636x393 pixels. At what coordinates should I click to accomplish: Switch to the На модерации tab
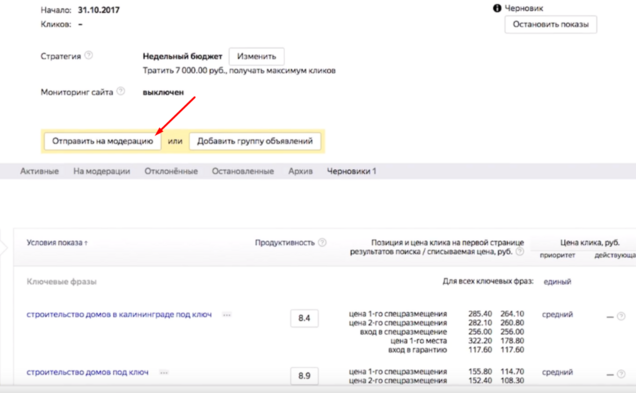[x=101, y=171]
